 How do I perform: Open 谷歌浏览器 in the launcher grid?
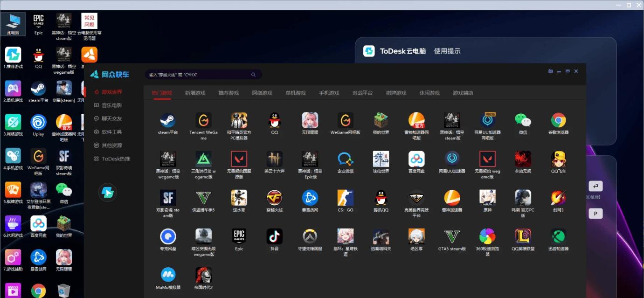pyautogui.click(x=558, y=120)
